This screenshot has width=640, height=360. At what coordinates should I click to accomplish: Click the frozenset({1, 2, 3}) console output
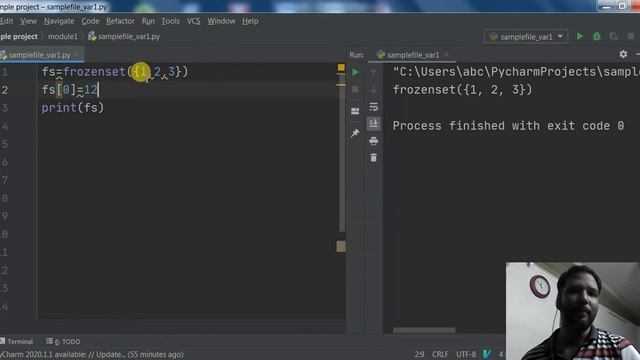pyautogui.click(x=462, y=90)
